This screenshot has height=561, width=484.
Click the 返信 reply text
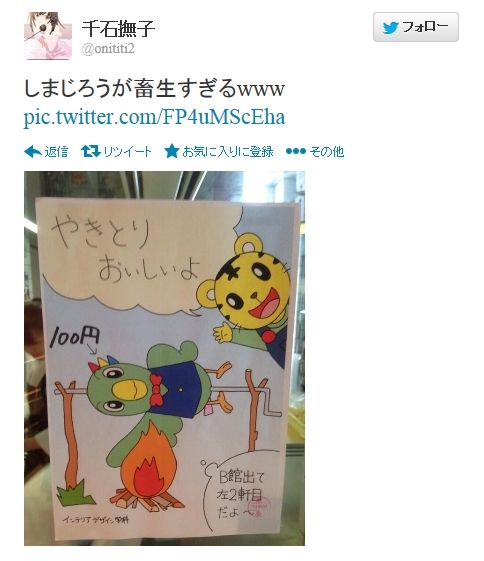coord(56,152)
